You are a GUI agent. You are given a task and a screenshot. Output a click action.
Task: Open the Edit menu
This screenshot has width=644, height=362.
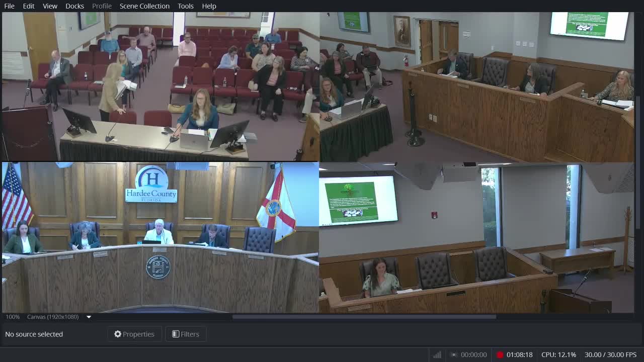[29, 6]
